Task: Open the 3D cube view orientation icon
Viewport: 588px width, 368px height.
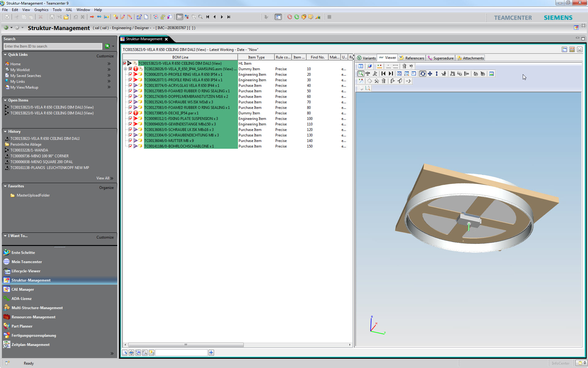Action: (369, 66)
